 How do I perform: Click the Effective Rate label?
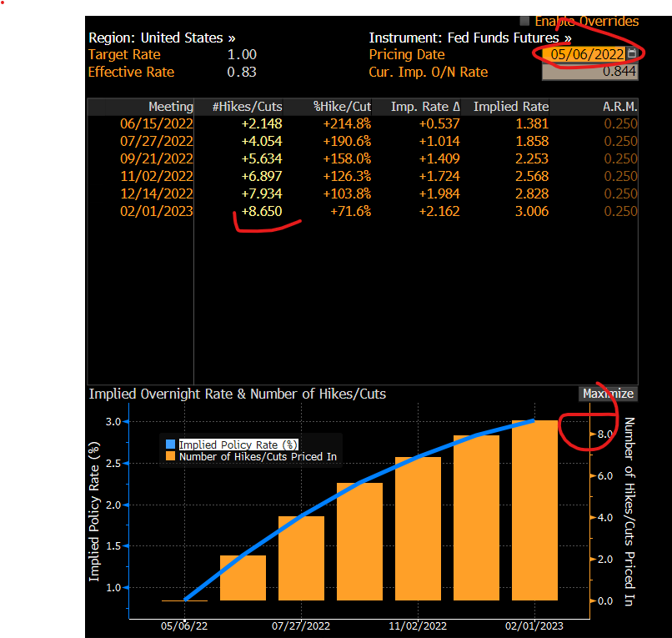pos(131,72)
